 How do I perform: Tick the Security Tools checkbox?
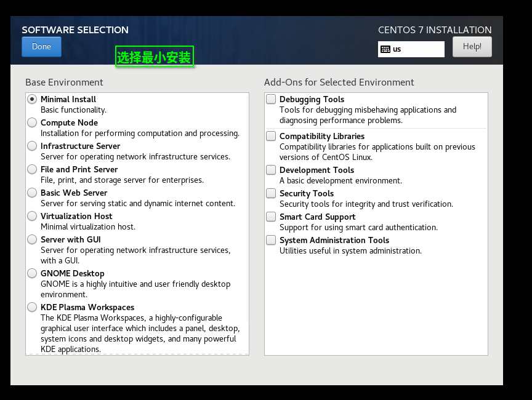[271, 193]
